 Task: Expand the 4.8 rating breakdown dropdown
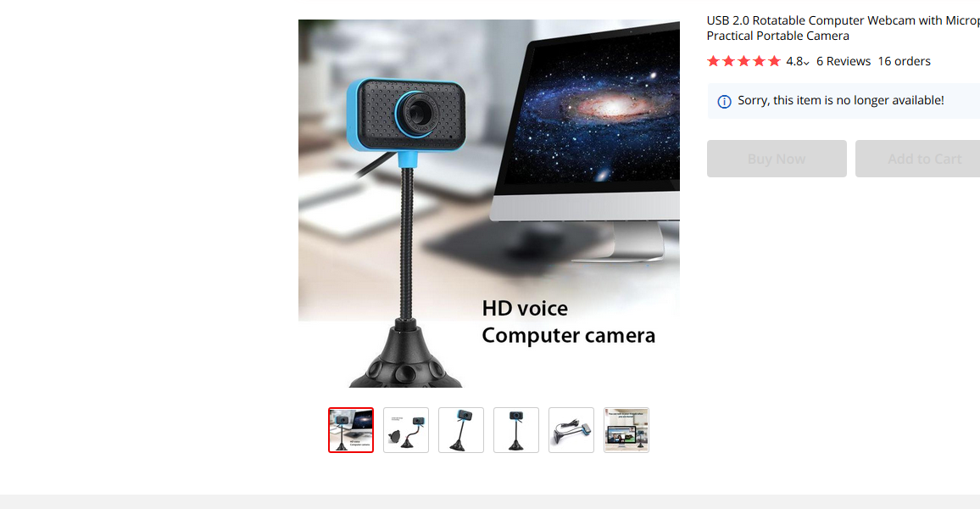[x=798, y=61]
